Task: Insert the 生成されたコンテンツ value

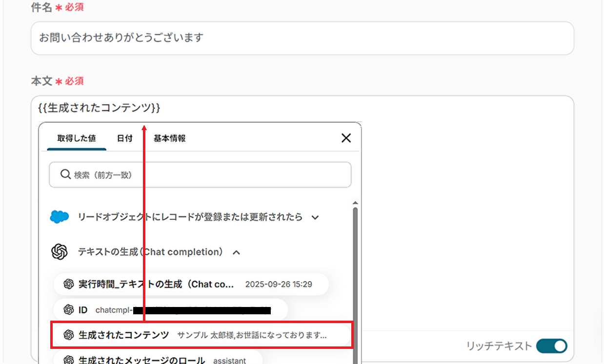Action: (x=201, y=335)
